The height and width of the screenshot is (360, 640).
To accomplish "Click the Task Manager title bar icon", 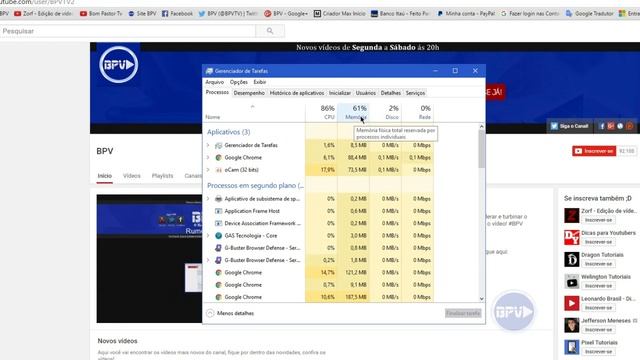I will [x=209, y=71].
